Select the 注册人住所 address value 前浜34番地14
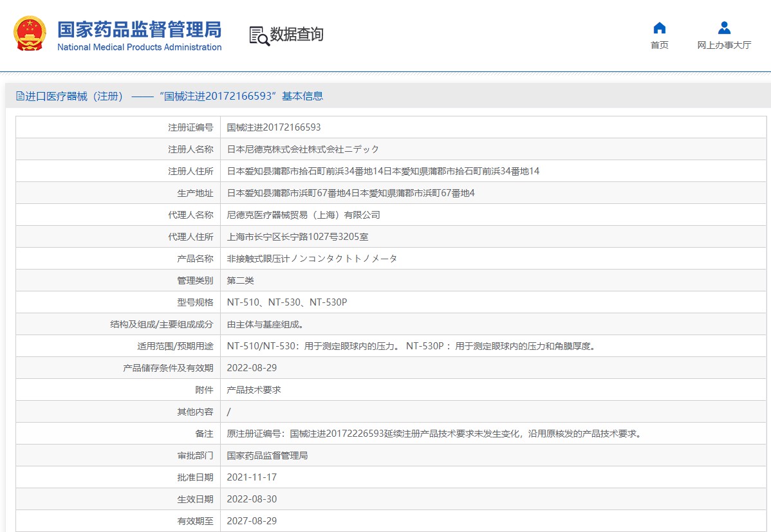The image size is (771, 532). [383, 171]
